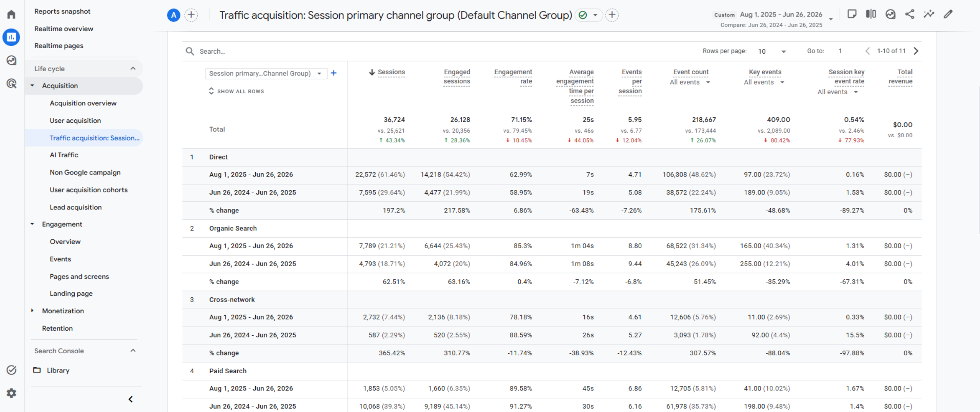Open the Configure checkmark icon in left rail
The width and height of the screenshot is (980, 412).
[11, 370]
